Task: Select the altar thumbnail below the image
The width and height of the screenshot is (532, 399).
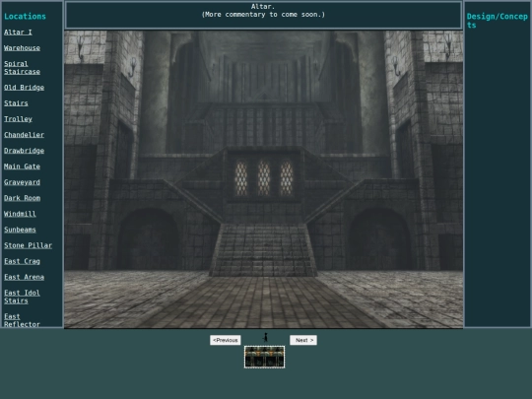Action: pyautogui.click(x=264, y=357)
